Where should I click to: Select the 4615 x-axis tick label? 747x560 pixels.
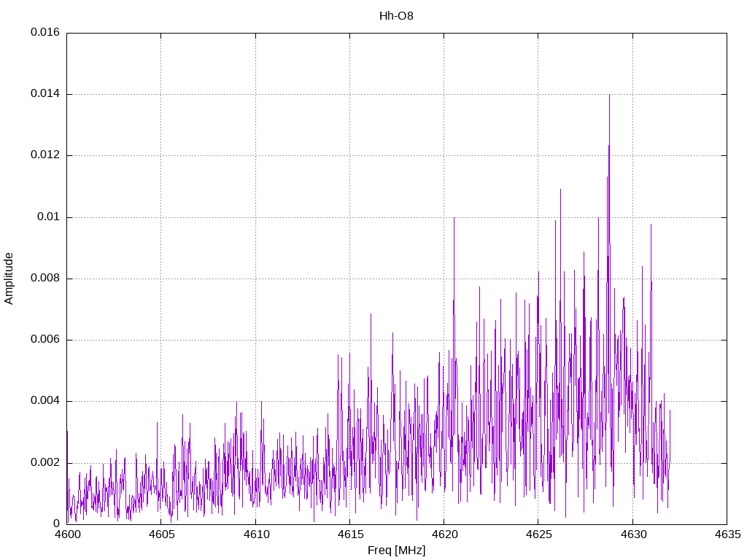click(349, 534)
